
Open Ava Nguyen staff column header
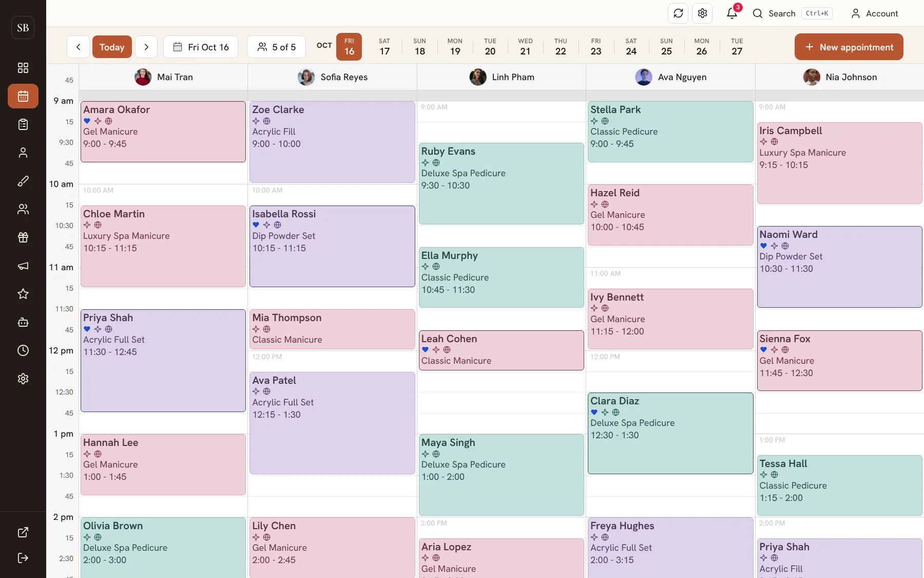pyautogui.click(x=670, y=77)
